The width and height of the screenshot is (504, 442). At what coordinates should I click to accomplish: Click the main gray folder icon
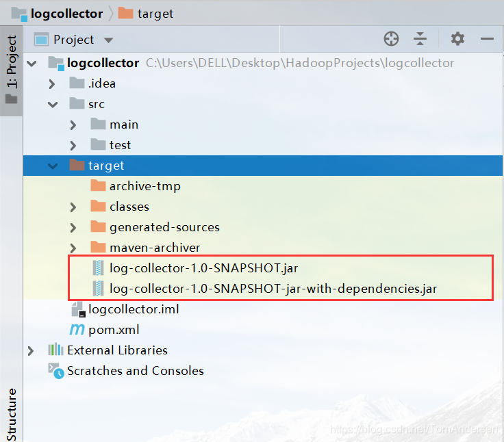(98, 124)
